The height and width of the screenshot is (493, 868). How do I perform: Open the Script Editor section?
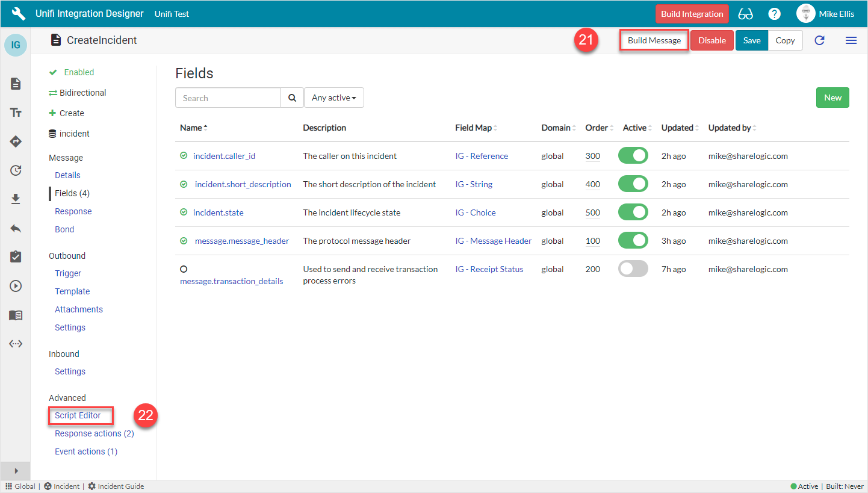coord(78,415)
